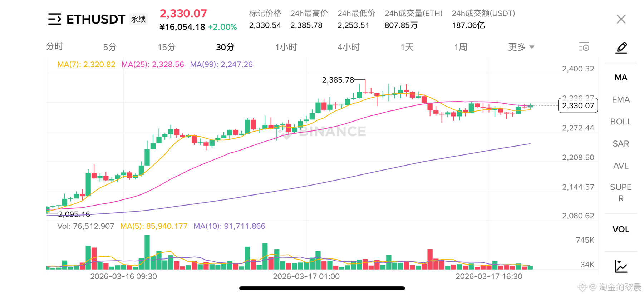Image resolution: width=644 pixels, height=296 pixels.
Task: Enable the EMA indicator
Action: [x=621, y=100]
